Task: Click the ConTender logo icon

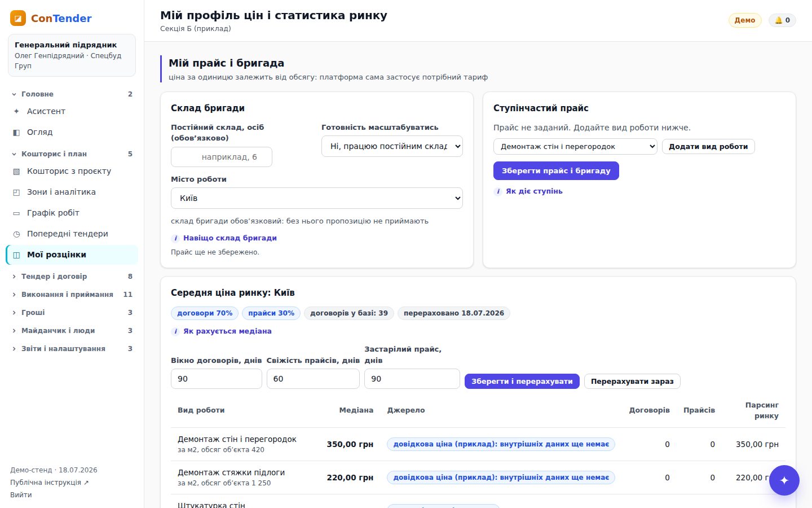Action: point(18,18)
